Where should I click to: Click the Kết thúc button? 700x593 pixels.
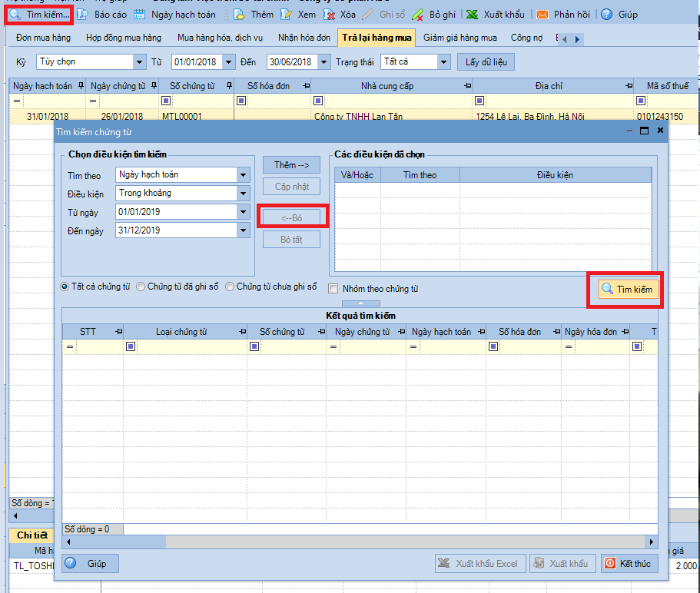[629, 564]
